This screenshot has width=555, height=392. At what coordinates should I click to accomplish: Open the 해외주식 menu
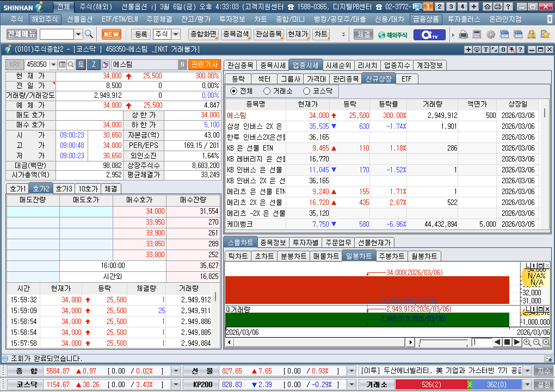click(45, 19)
